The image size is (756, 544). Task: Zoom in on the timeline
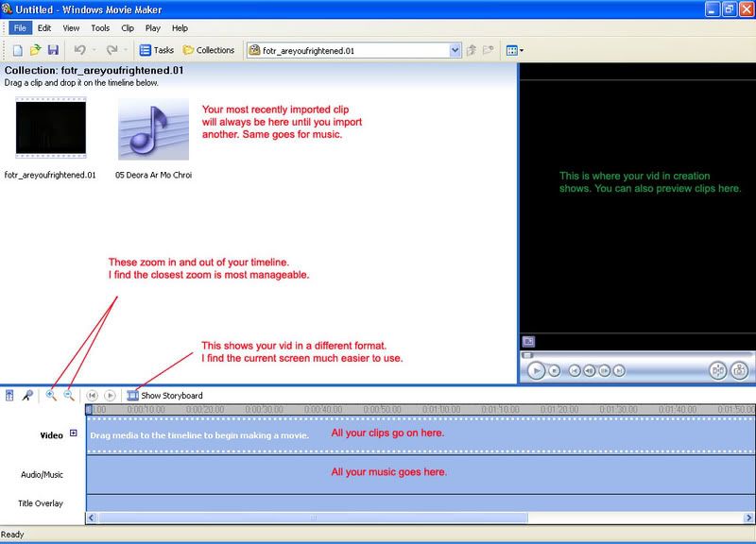coord(51,396)
